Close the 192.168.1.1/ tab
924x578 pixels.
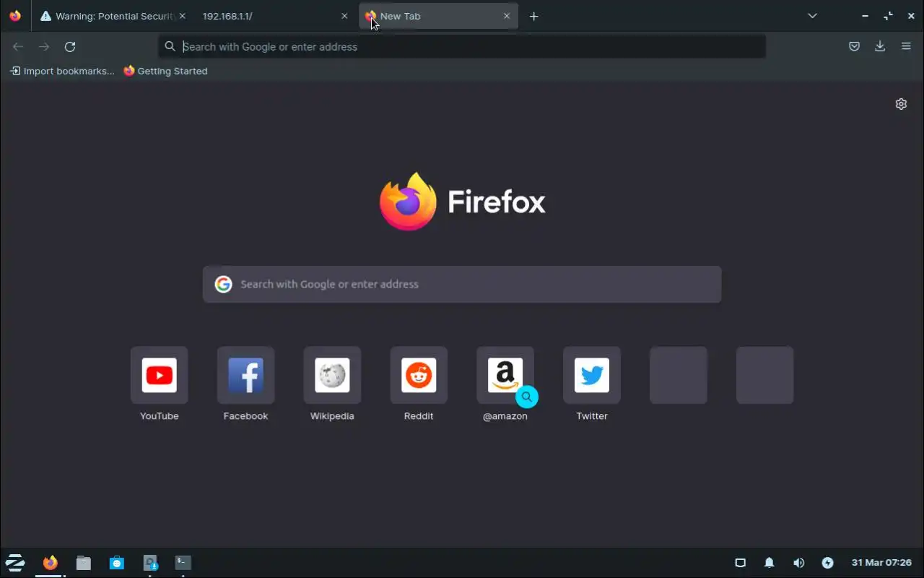point(344,16)
